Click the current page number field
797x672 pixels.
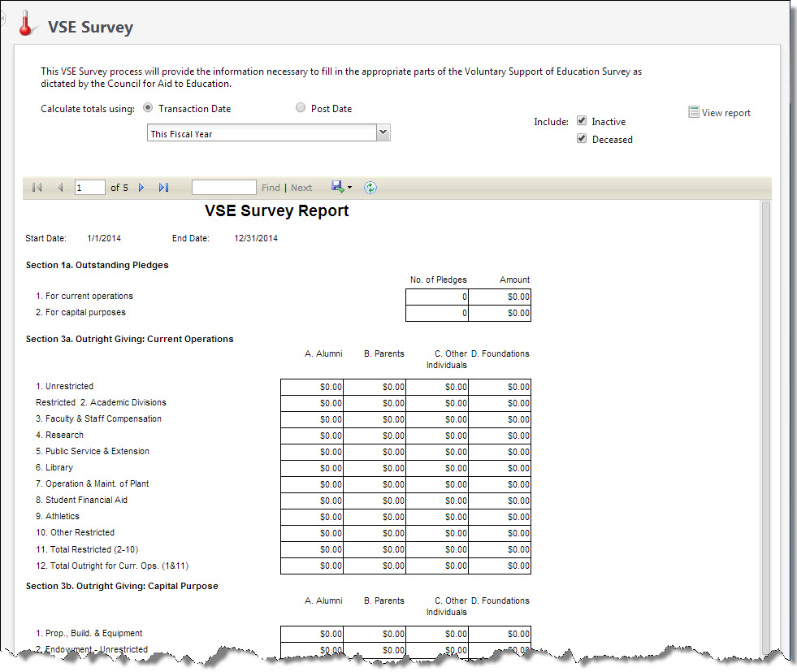[x=90, y=188]
